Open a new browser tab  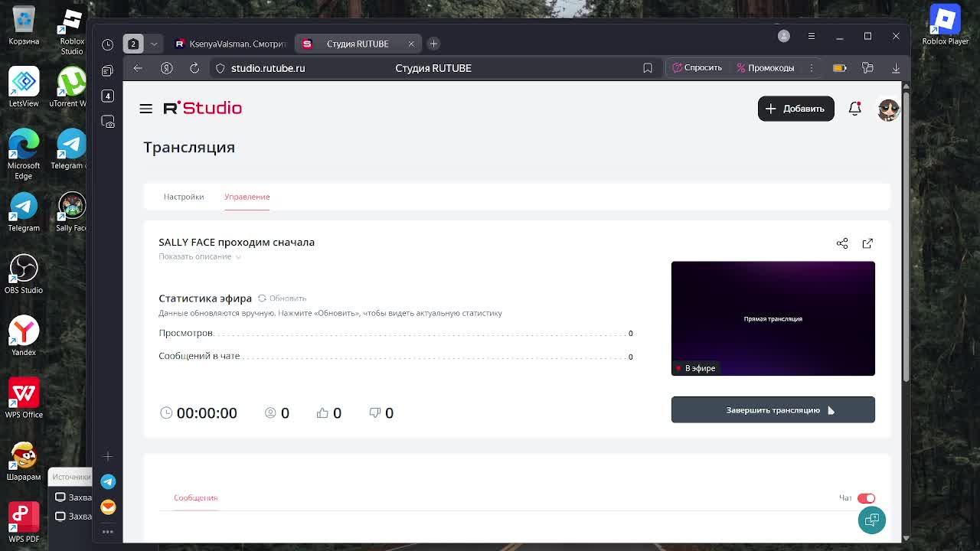point(433,44)
